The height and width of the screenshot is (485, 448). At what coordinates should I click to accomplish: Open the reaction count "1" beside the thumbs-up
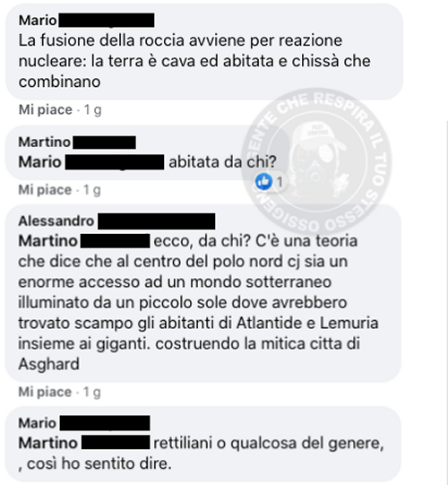point(280,182)
